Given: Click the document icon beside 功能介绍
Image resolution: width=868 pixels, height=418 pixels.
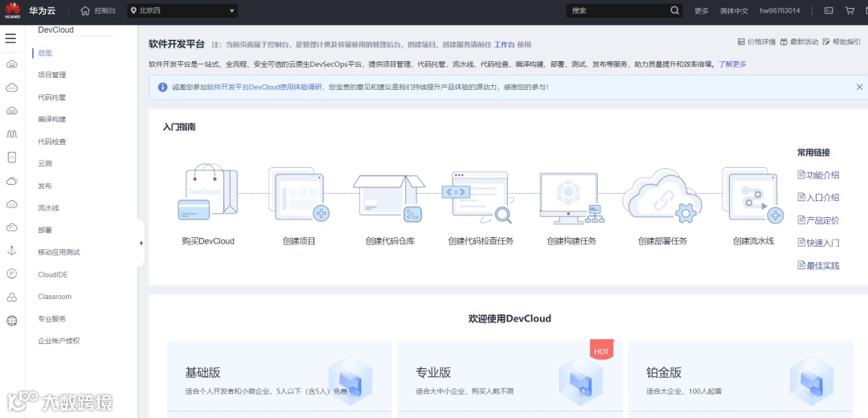Looking at the screenshot, I should 800,174.
